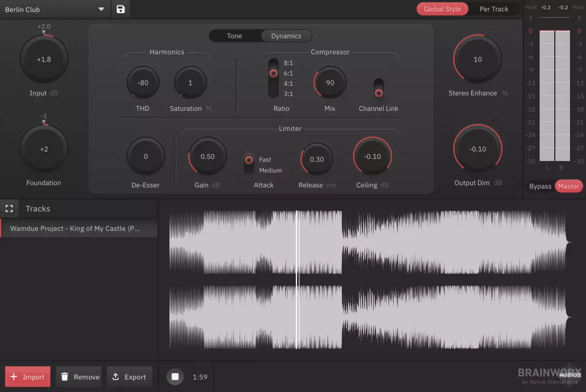The image size is (586, 392).
Task: Click the Saturation knob
Action: [190, 83]
